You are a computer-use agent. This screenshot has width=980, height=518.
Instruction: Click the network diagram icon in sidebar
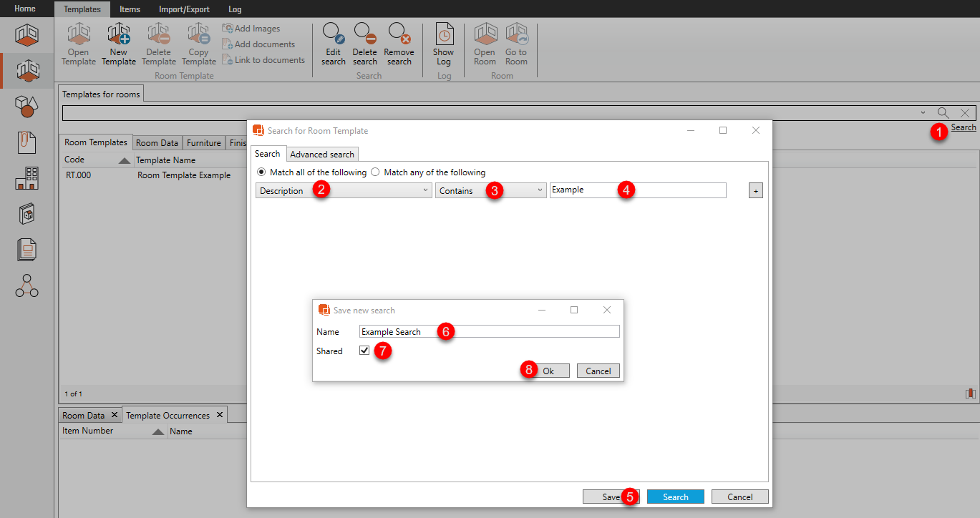(26, 285)
